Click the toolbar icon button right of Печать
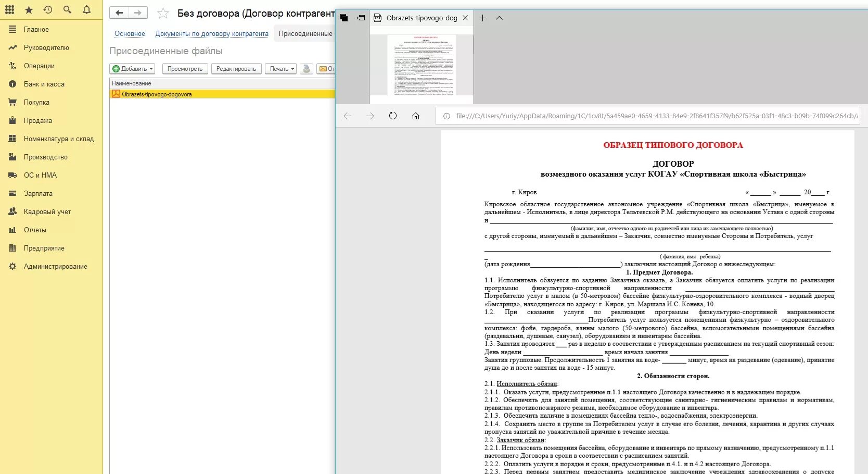 tap(307, 69)
